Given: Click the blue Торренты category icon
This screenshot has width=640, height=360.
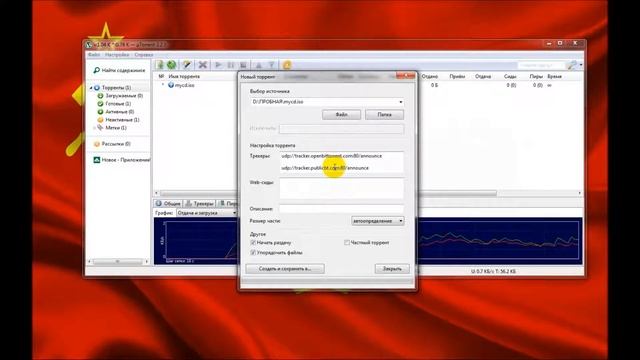Looking at the screenshot, I should pyautogui.click(x=97, y=88).
